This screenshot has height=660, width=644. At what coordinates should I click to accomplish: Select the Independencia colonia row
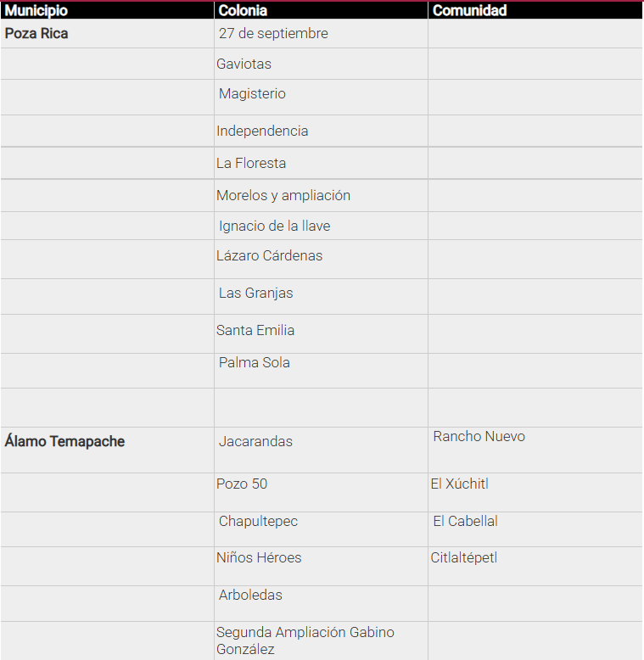(262, 131)
